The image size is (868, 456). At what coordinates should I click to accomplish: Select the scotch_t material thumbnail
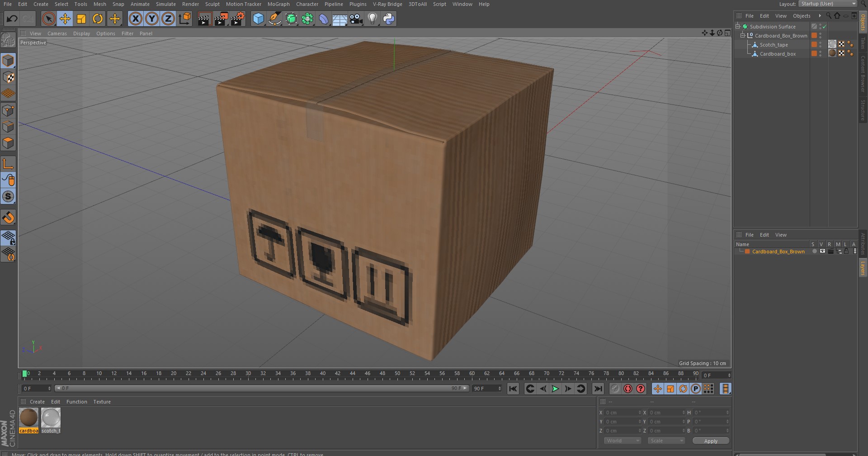[x=51, y=420]
